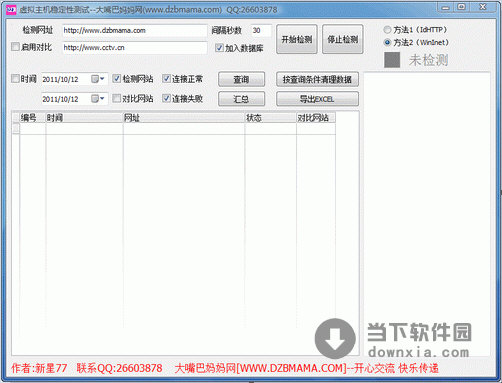
Task: Focus the comparison URL field with cctv.cn
Action: (x=135, y=48)
